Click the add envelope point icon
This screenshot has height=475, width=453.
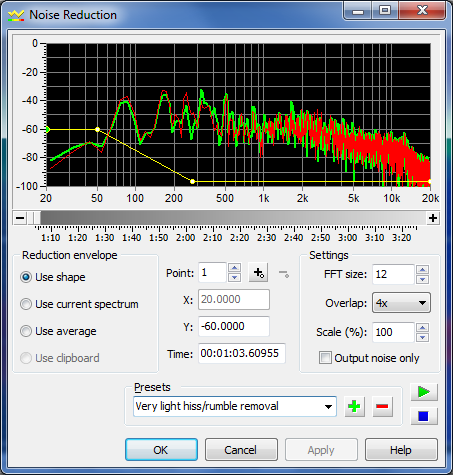tap(258, 273)
